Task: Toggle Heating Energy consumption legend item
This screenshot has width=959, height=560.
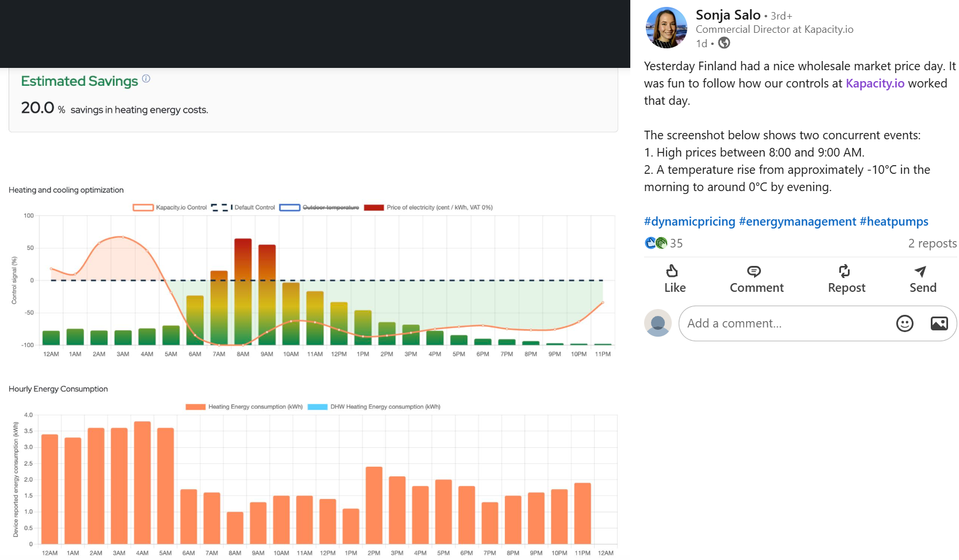Action: coord(244,407)
